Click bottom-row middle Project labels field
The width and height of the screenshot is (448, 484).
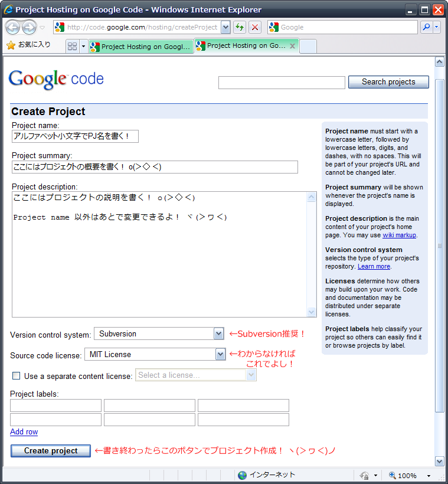click(149, 420)
